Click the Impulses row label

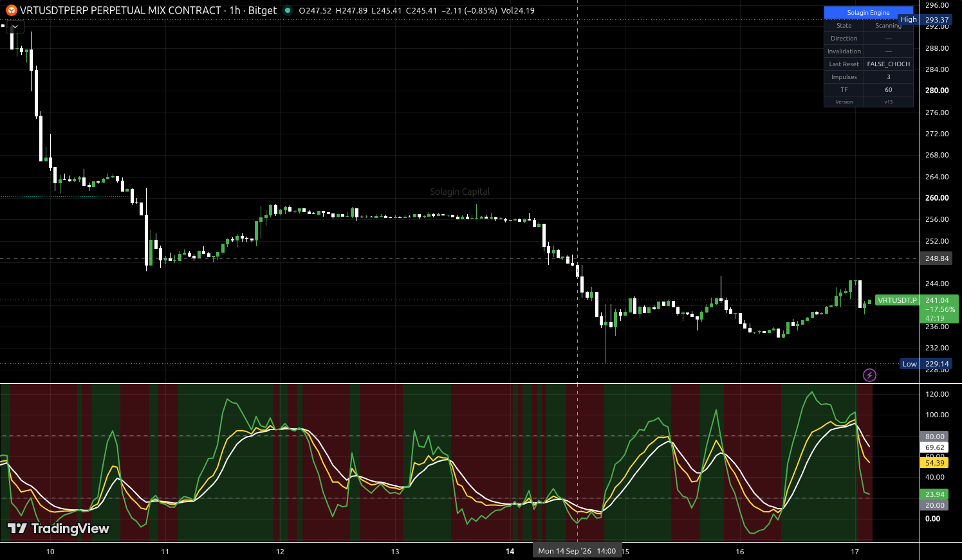pyautogui.click(x=844, y=77)
